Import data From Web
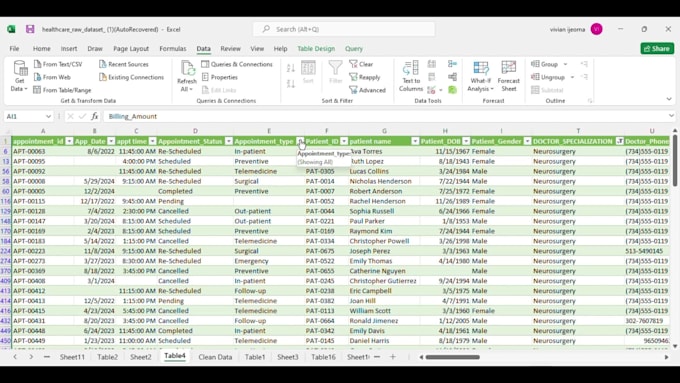 52,77
